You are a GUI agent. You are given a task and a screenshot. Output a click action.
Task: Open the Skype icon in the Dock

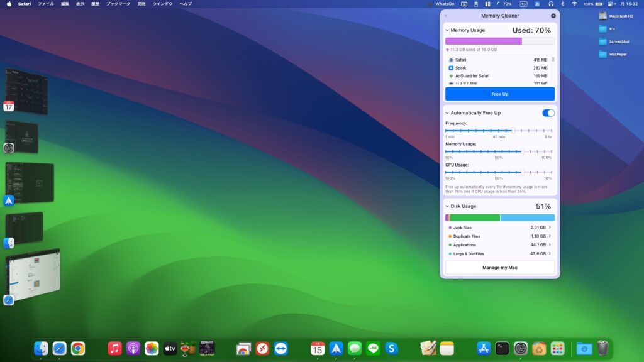coord(392,348)
